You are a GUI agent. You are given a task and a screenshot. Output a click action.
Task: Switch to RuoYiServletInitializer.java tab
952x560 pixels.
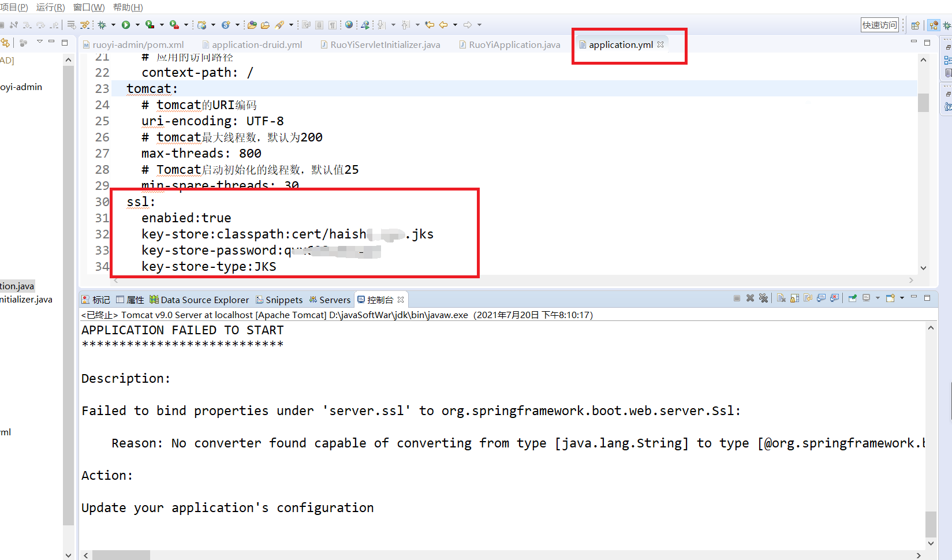point(380,44)
